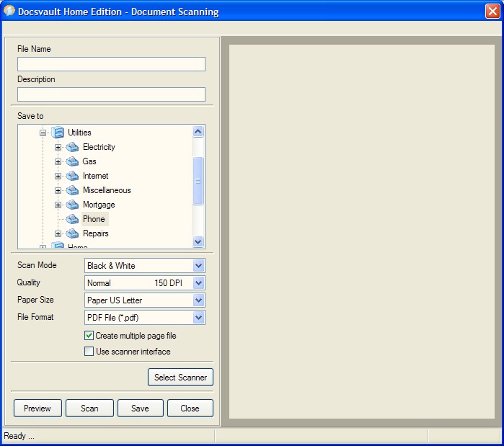Click the Preview button
Viewport: 504px width, 446px height.
tap(37, 409)
